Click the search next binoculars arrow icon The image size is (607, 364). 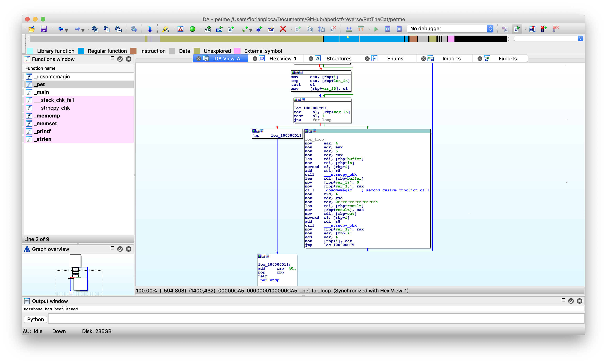[134, 29]
